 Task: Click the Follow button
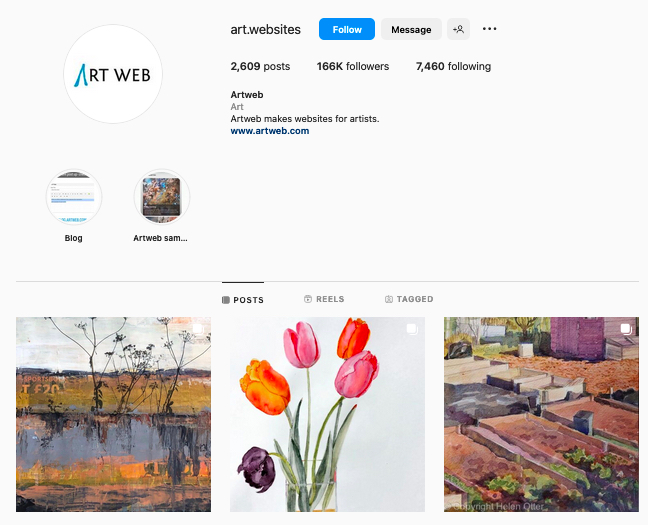tap(347, 29)
